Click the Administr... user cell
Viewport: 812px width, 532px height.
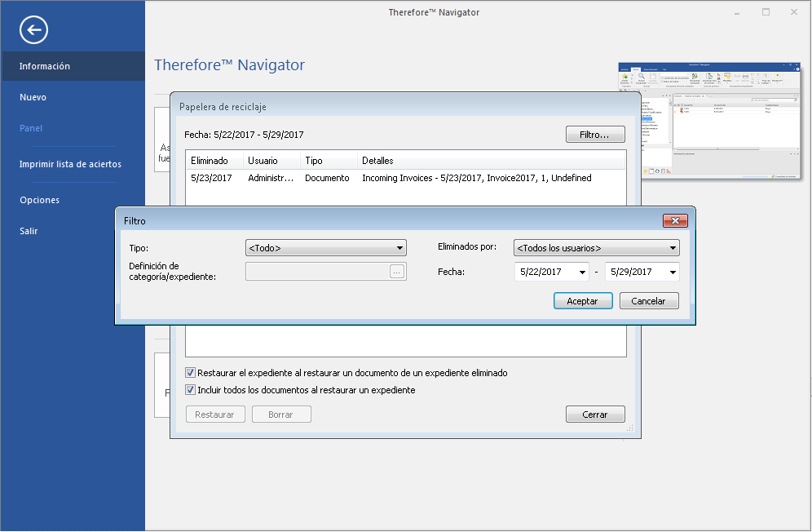pos(271,178)
